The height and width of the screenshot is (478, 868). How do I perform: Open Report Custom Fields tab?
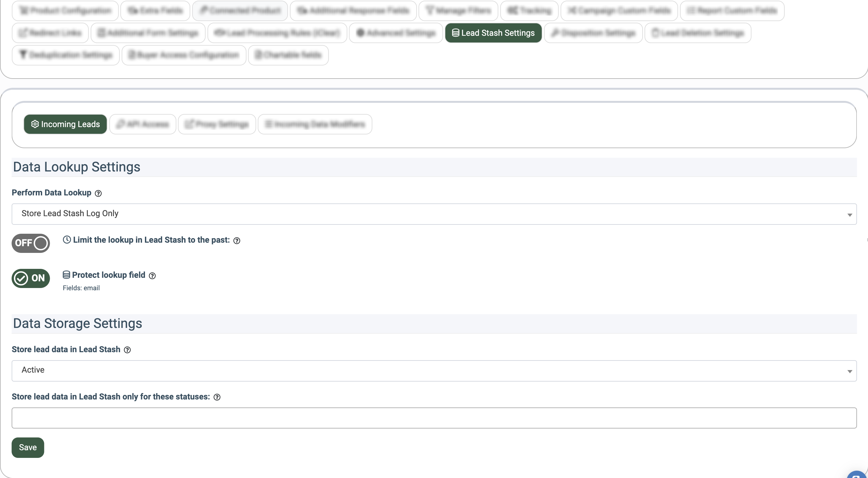point(732,11)
